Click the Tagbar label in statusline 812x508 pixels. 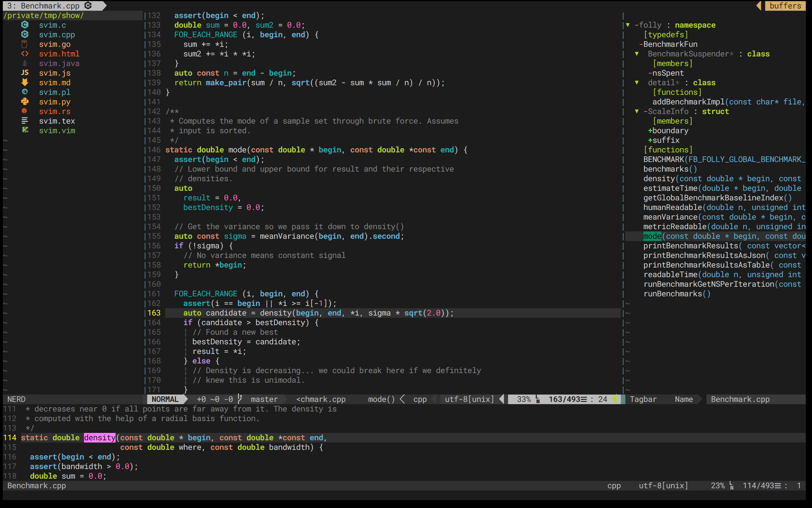point(643,399)
